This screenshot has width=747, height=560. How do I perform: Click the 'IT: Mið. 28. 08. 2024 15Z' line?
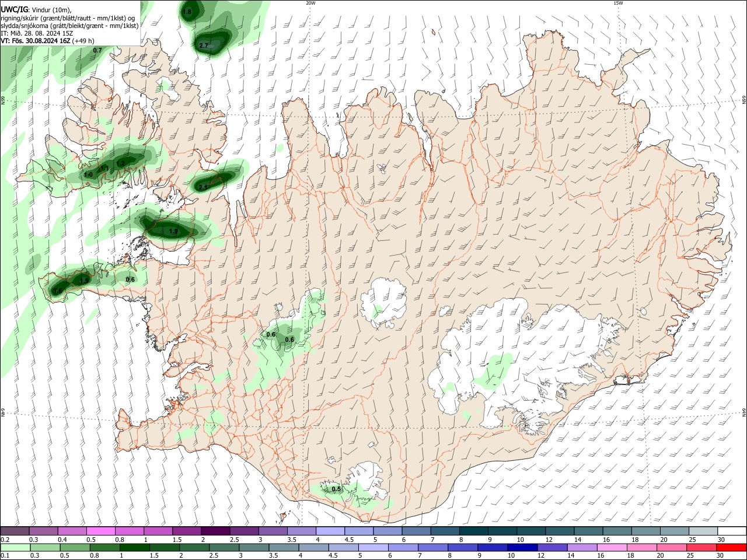[37, 33]
